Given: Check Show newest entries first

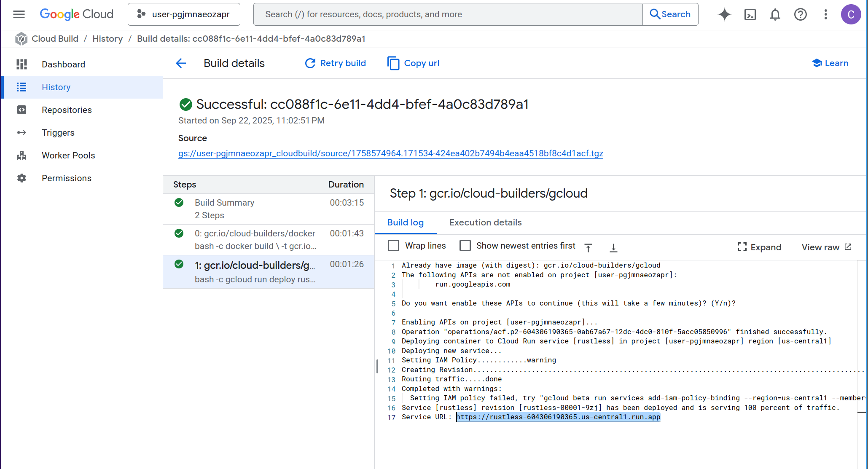Looking at the screenshot, I should point(465,246).
